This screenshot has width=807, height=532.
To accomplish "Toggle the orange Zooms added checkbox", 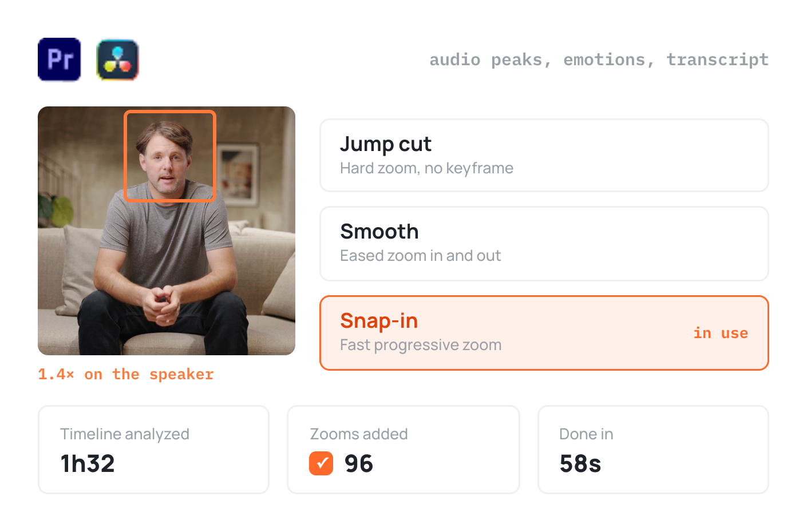I will pos(321,463).
